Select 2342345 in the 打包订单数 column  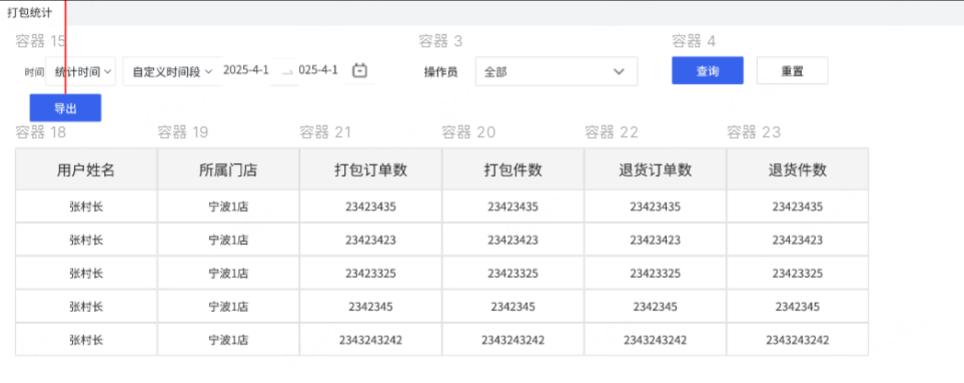point(371,306)
